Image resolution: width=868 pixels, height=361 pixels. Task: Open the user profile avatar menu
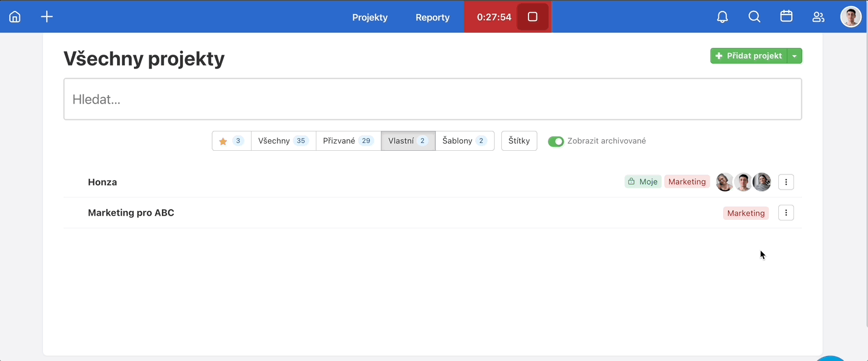click(x=851, y=17)
